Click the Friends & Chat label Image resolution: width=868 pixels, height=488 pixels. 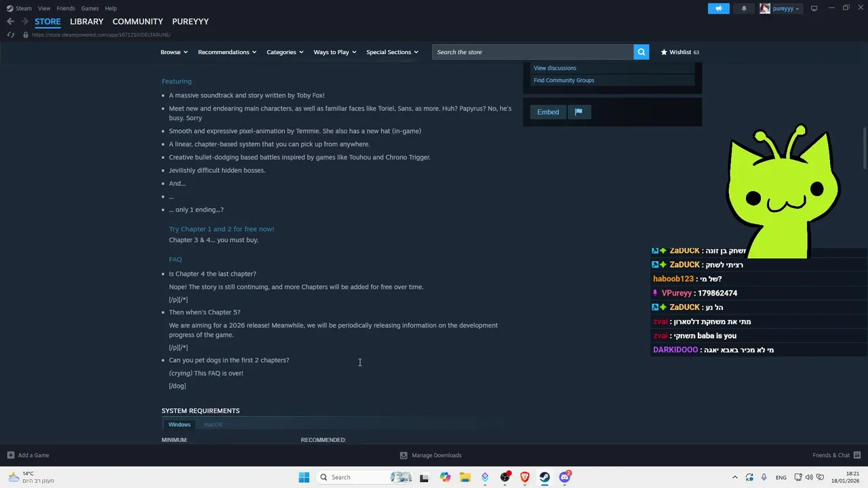point(831,455)
